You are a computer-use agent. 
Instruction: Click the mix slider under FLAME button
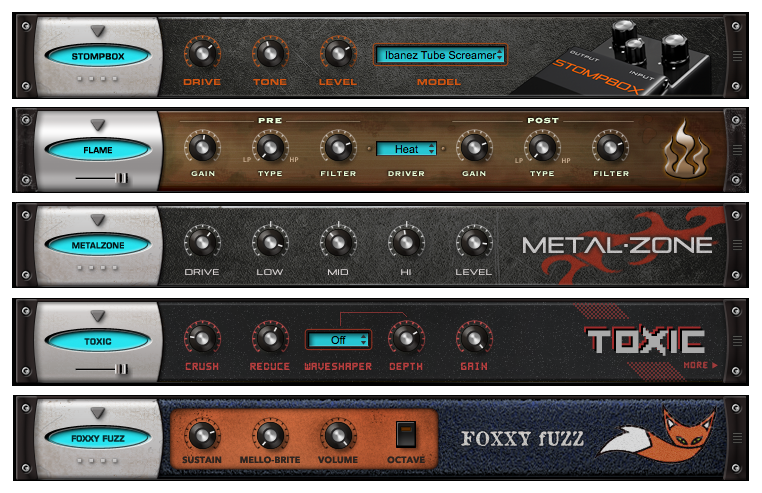click(102, 178)
